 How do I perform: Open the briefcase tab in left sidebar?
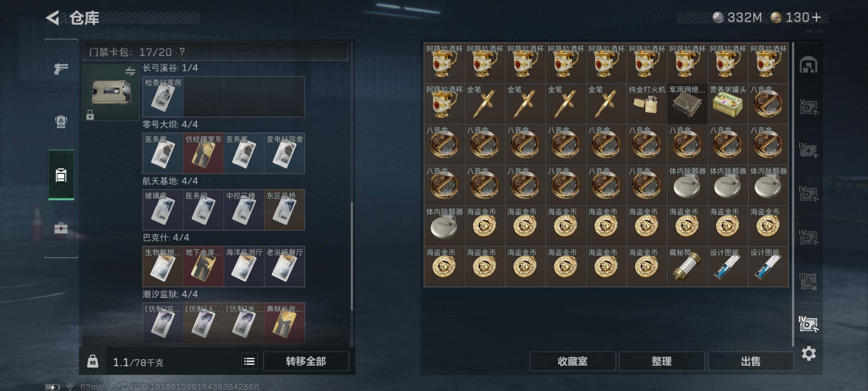tap(61, 228)
